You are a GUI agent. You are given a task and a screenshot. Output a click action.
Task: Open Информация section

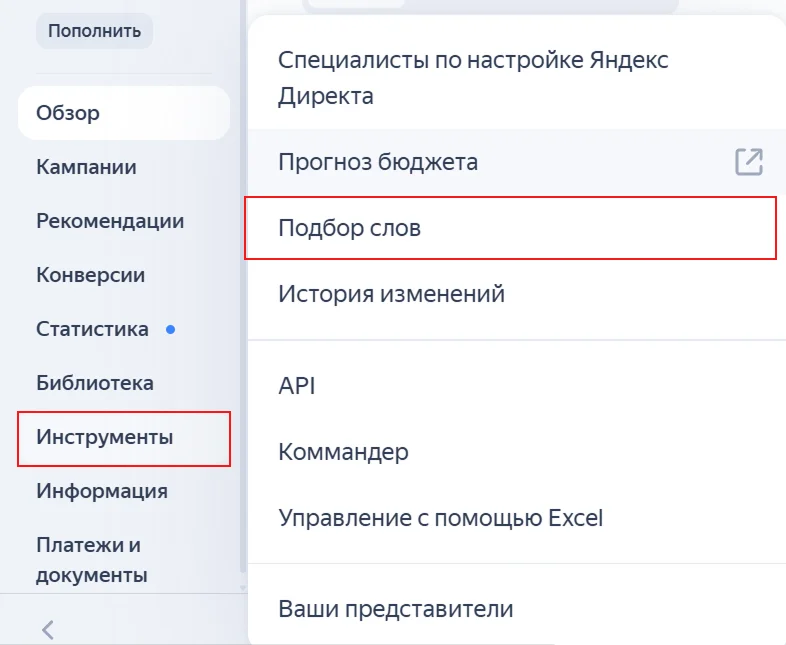point(101,491)
